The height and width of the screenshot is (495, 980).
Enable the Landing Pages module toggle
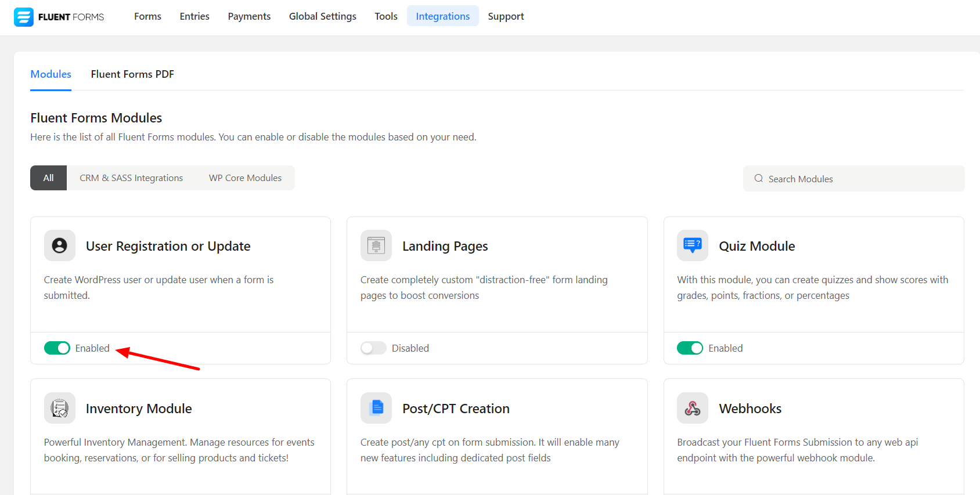tap(373, 348)
